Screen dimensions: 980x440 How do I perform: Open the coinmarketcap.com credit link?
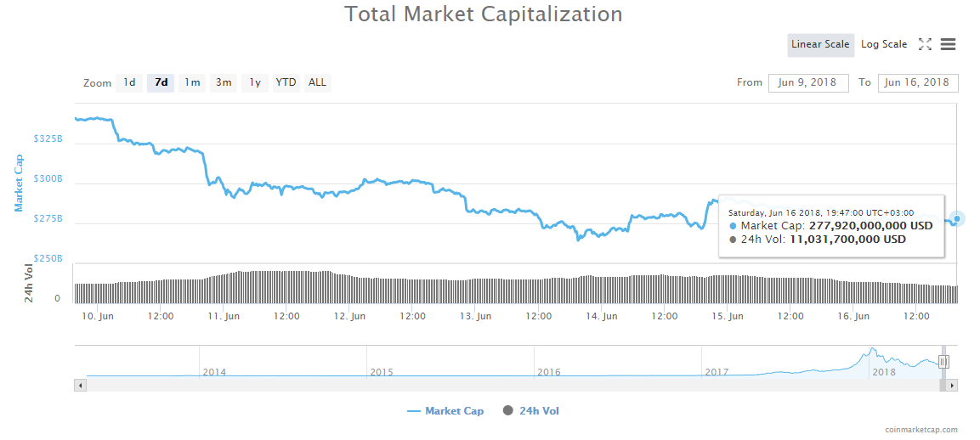click(x=921, y=430)
